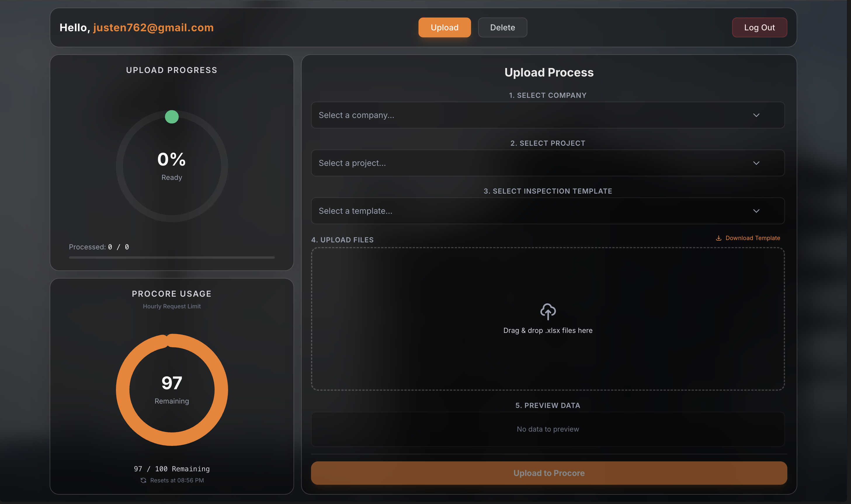This screenshot has width=851, height=504.
Task: Click the justen762@gmail.com email text
Action: click(154, 27)
